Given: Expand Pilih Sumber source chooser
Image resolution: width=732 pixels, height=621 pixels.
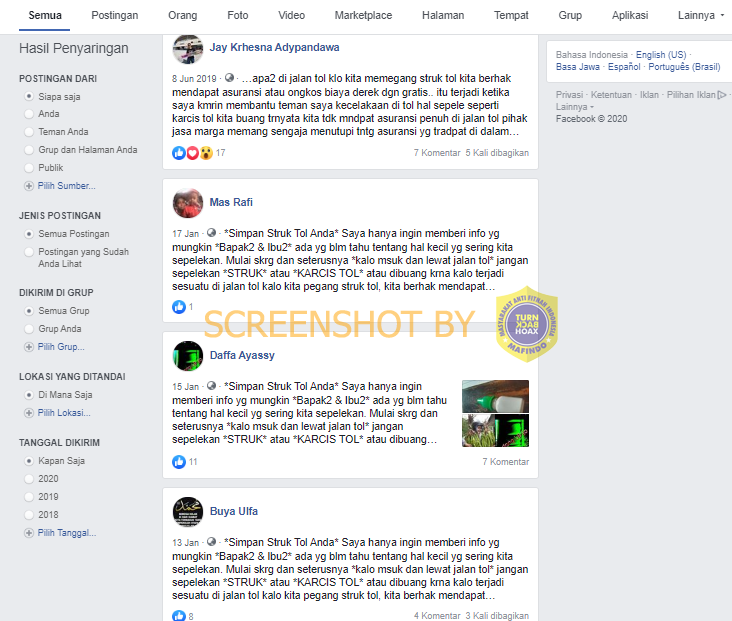Looking at the screenshot, I should [x=66, y=186].
